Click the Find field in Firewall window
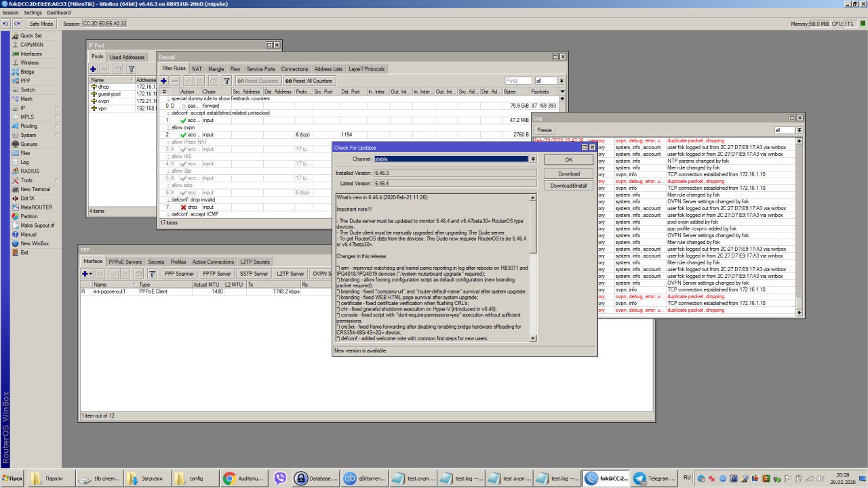868x488 pixels. point(518,81)
